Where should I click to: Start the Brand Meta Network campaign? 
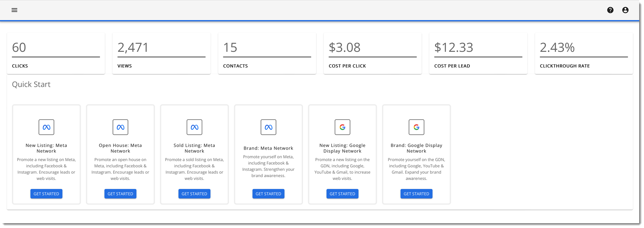click(268, 194)
